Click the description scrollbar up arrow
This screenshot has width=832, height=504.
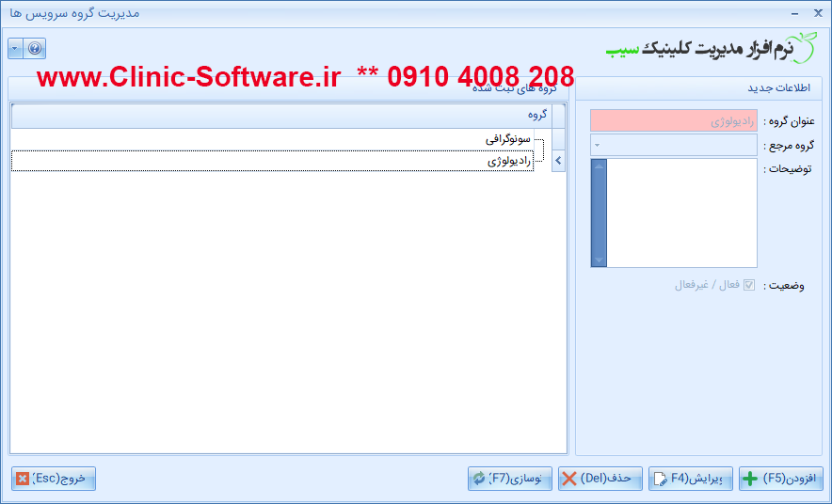coord(599,166)
